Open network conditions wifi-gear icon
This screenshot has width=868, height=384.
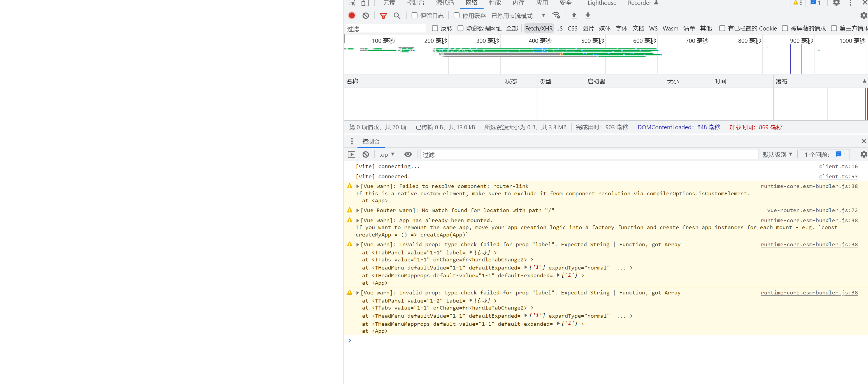pos(556,15)
